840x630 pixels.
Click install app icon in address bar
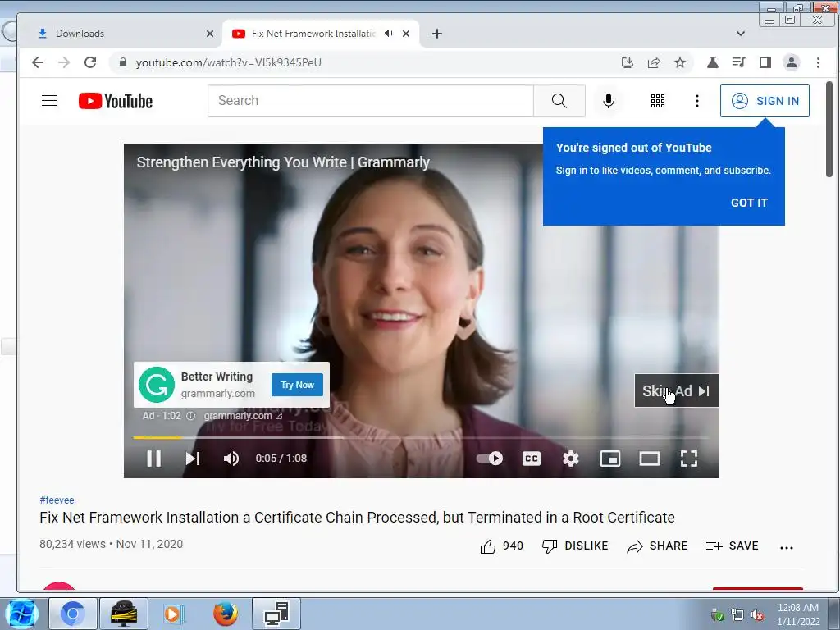pos(628,62)
